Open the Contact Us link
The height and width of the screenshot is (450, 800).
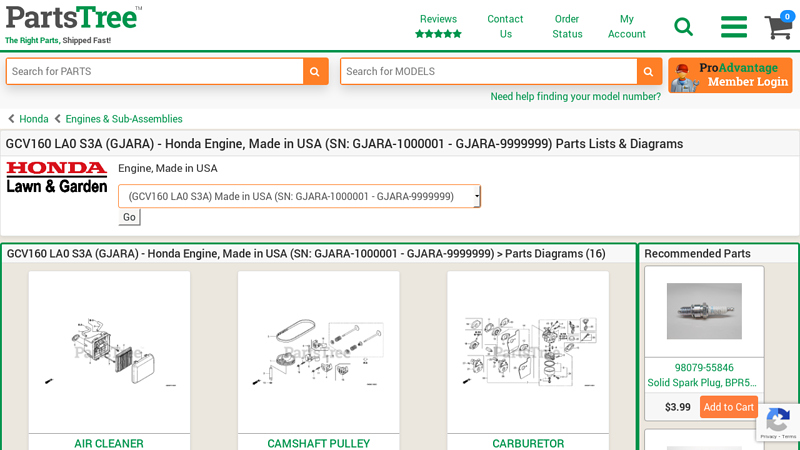(x=505, y=27)
